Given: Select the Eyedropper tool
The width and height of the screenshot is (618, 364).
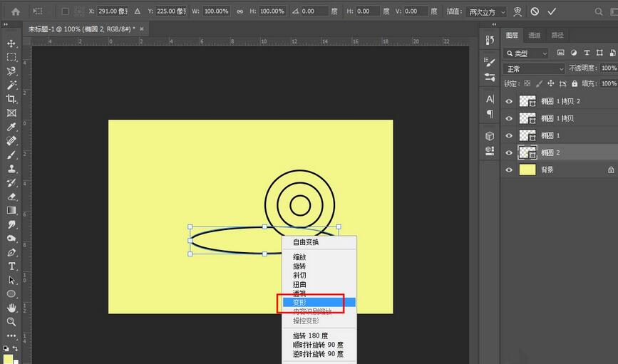Looking at the screenshot, I should pyautogui.click(x=11, y=127).
